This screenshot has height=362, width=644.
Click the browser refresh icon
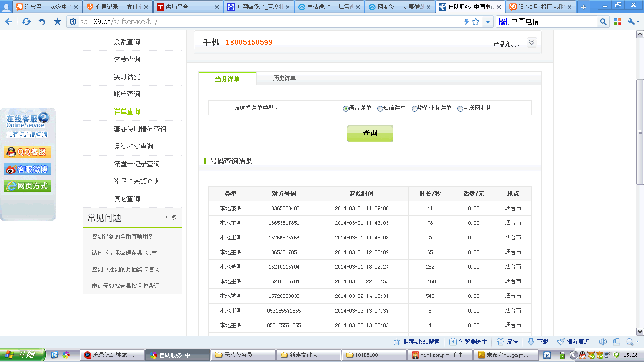pyautogui.click(x=26, y=22)
